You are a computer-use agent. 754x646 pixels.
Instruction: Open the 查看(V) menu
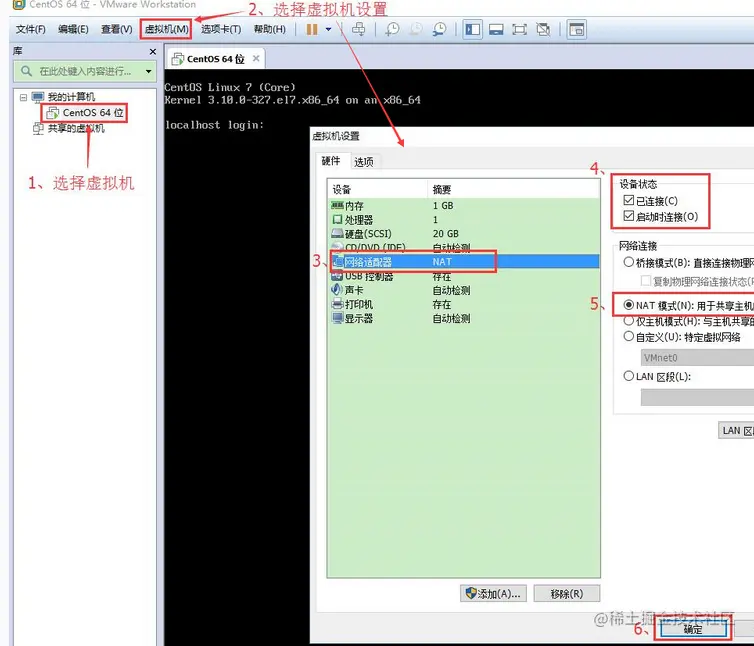click(x=116, y=29)
